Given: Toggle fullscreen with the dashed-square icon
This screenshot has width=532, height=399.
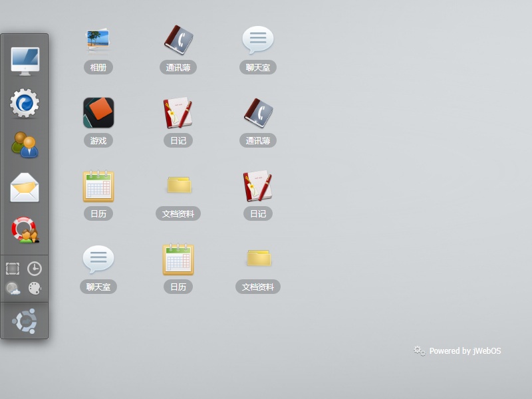Looking at the screenshot, I should pyautogui.click(x=13, y=269).
